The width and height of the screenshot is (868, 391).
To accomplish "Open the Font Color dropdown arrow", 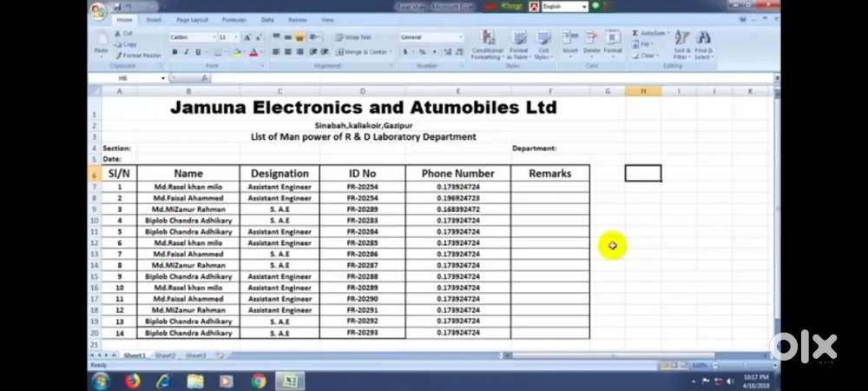I will (x=260, y=52).
